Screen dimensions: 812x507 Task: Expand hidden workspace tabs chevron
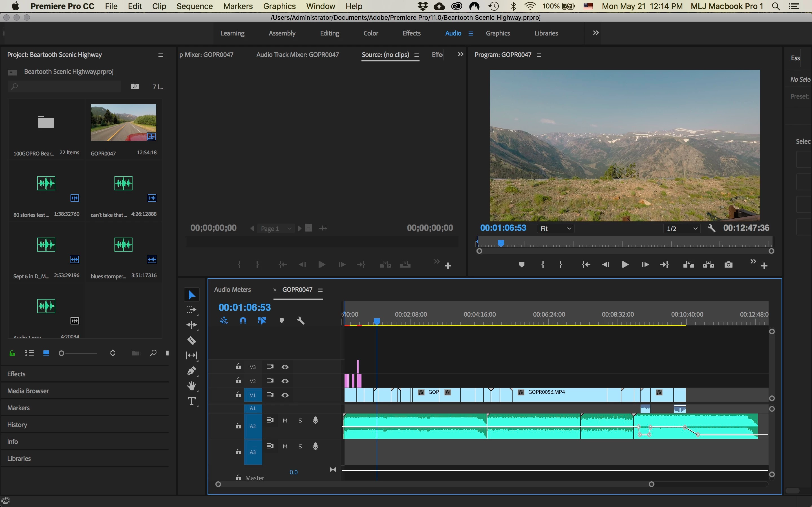[595, 33]
